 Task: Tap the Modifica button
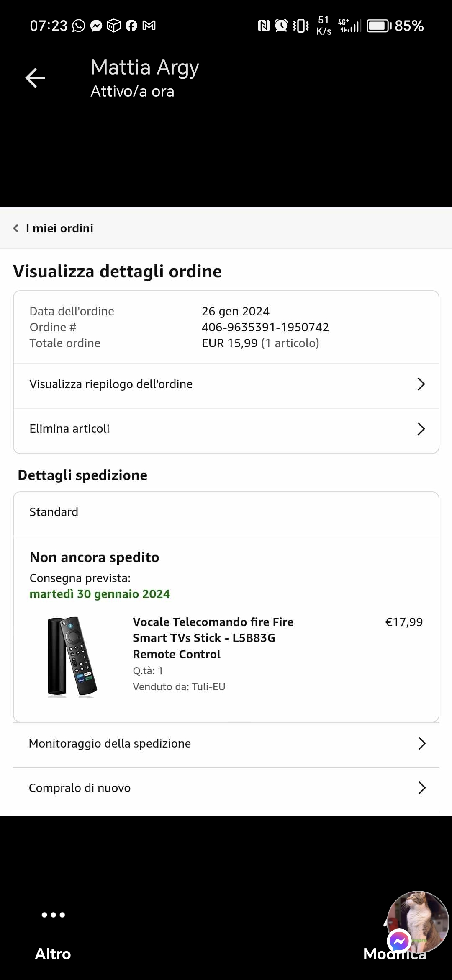coord(395,954)
